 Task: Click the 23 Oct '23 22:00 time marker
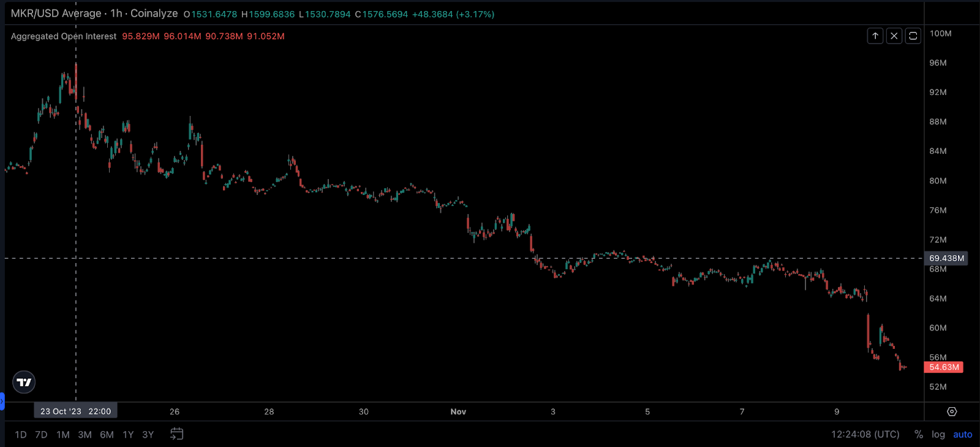(x=75, y=411)
